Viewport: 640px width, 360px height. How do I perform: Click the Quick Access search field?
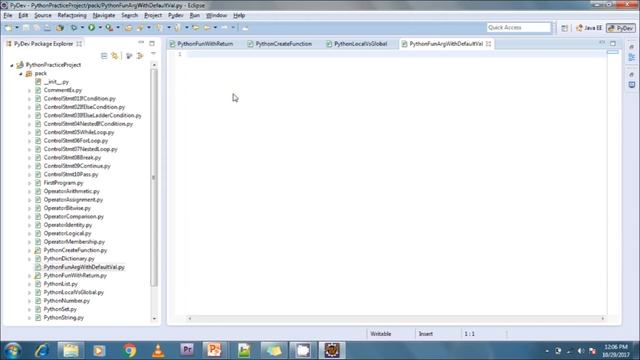(x=518, y=27)
